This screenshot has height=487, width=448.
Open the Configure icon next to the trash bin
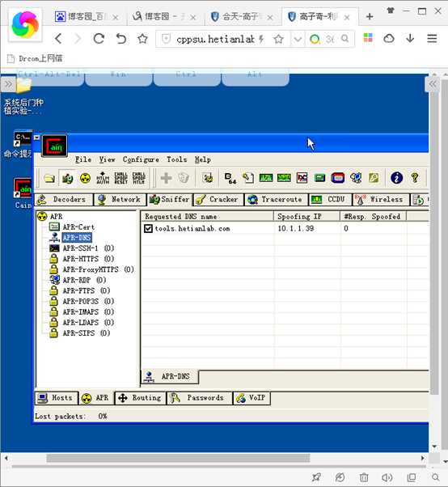point(208,178)
